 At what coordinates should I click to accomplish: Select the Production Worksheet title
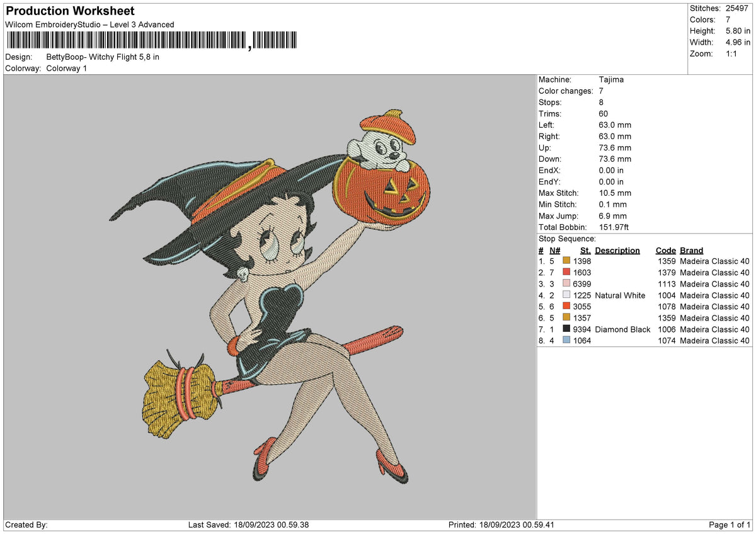click(70, 11)
